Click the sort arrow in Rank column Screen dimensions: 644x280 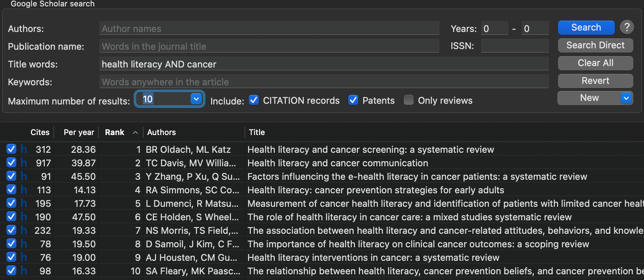(135, 133)
